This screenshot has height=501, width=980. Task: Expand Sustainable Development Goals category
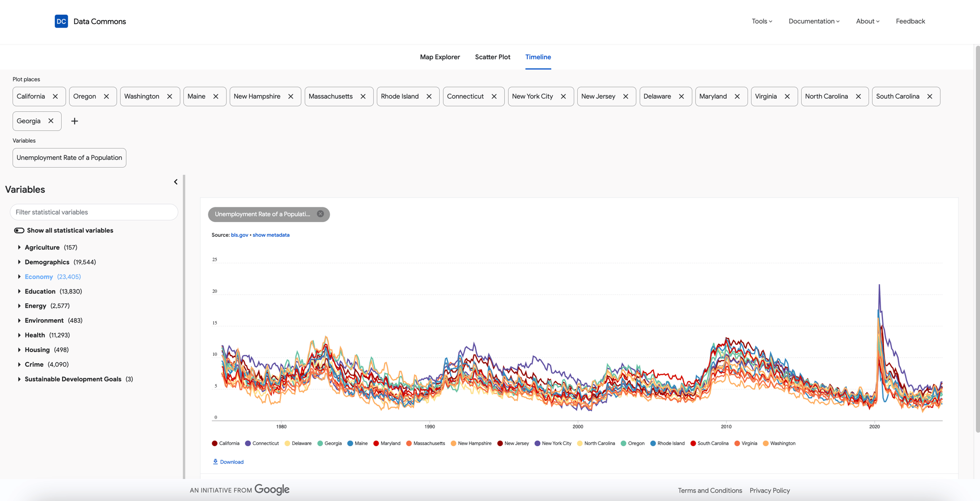[19, 379]
